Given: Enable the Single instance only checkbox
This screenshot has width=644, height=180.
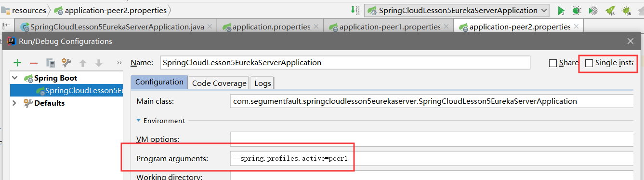Looking at the screenshot, I should tap(589, 63).
